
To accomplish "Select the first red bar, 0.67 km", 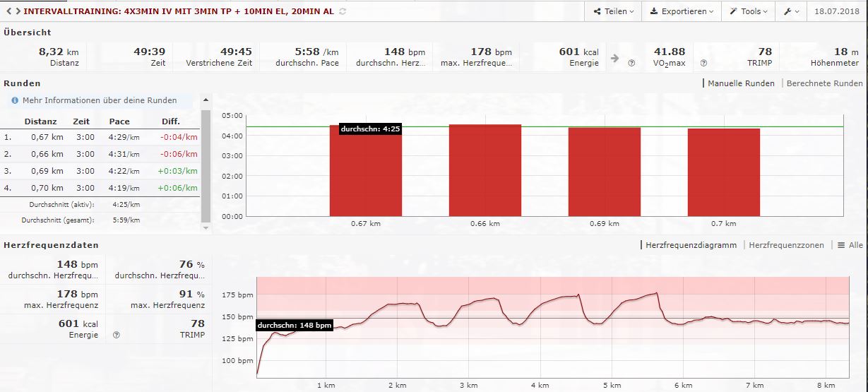I will (365, 170).
